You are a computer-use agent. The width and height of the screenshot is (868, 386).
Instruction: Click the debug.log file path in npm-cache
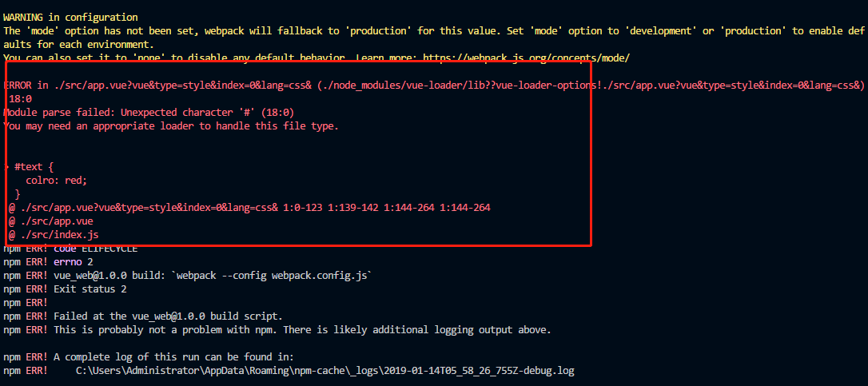pyautogui.click(x=325, y=371)
